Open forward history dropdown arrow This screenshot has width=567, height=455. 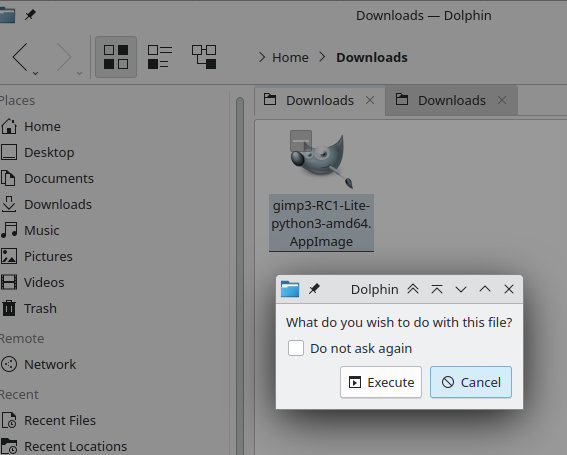pos(79,73)
